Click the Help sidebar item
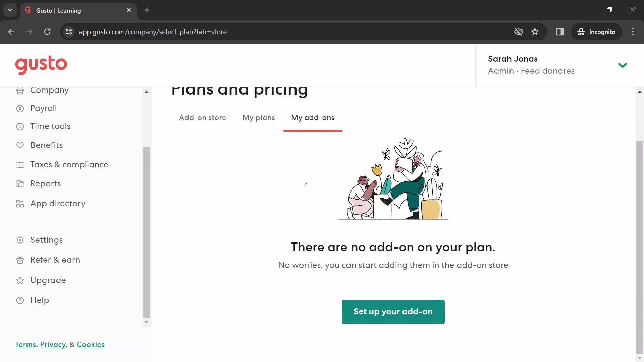The width and height of the screenshot is (644, 362). [40, 300]
